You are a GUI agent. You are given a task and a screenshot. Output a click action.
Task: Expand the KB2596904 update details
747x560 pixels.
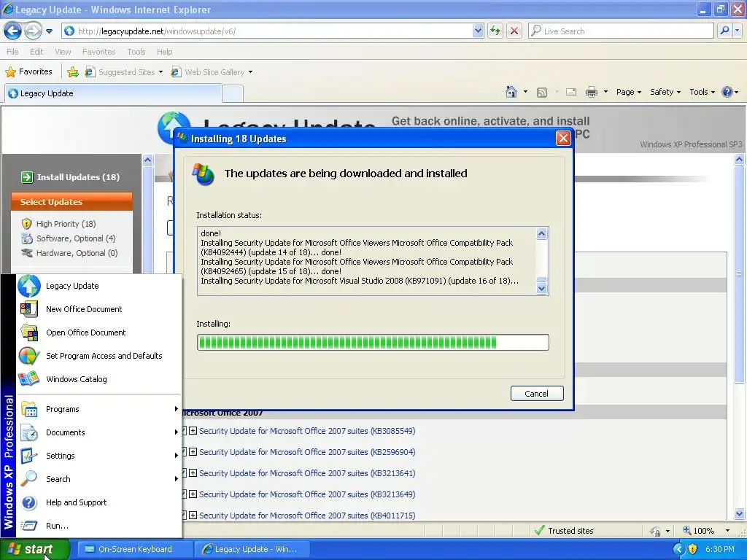click(x=193, y=452)
